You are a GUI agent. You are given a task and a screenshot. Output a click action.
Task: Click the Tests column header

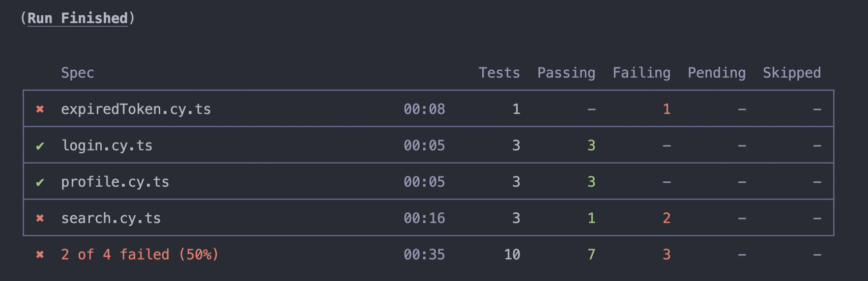pos(499,73)
